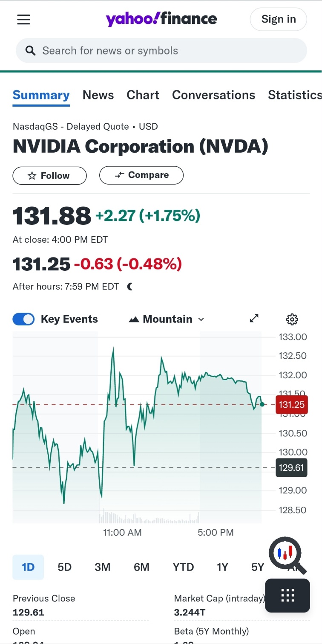Click the red 131.25 price marker
The image size is (322, 644).
(x=292, y=405)
